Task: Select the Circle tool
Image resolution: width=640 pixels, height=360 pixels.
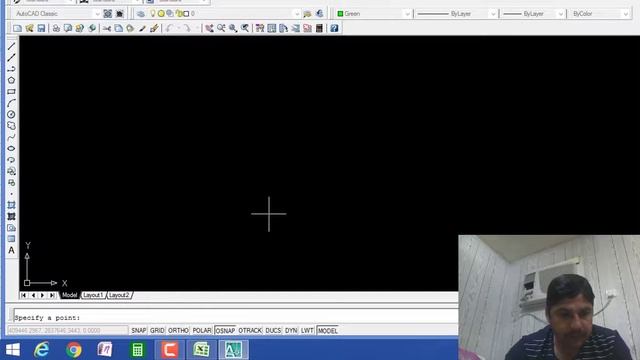Action: 11,115
